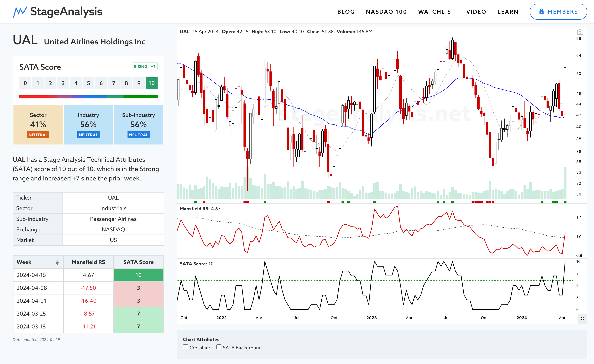This screenshot has height=364, width=594.
Task: Click the Sub-industry 56% Neutral panel
Action: pos(139,125)
